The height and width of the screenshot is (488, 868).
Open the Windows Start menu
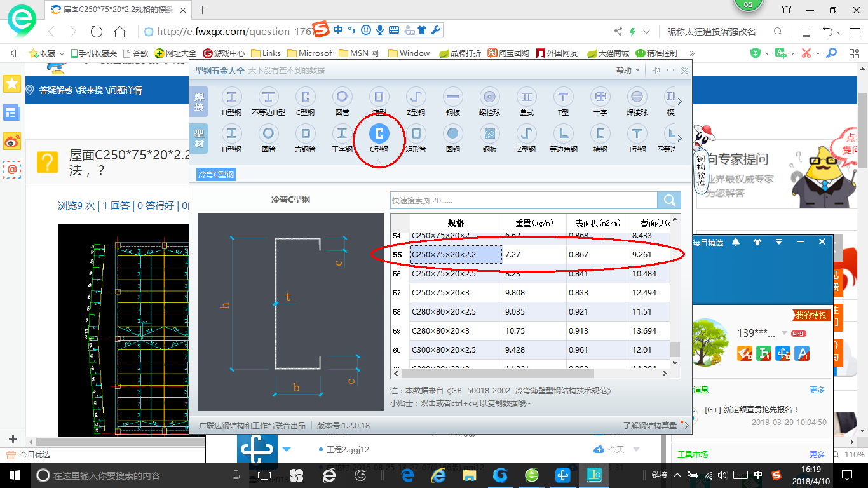[x=15, y=475]
